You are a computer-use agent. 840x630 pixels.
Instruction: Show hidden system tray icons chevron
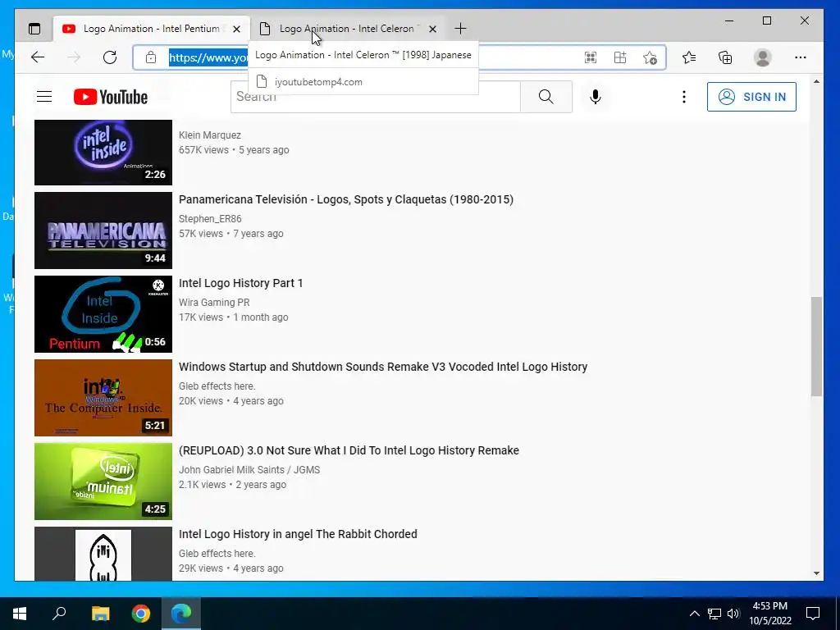(694, 614)
